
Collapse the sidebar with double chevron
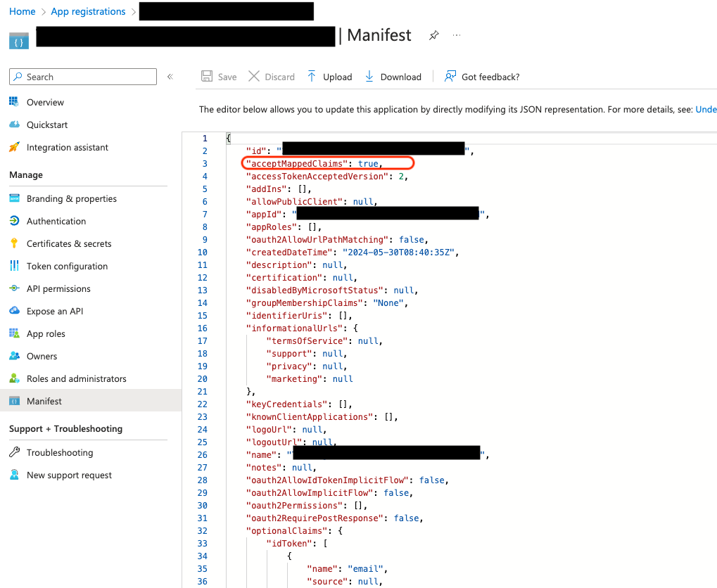point(170,77)
